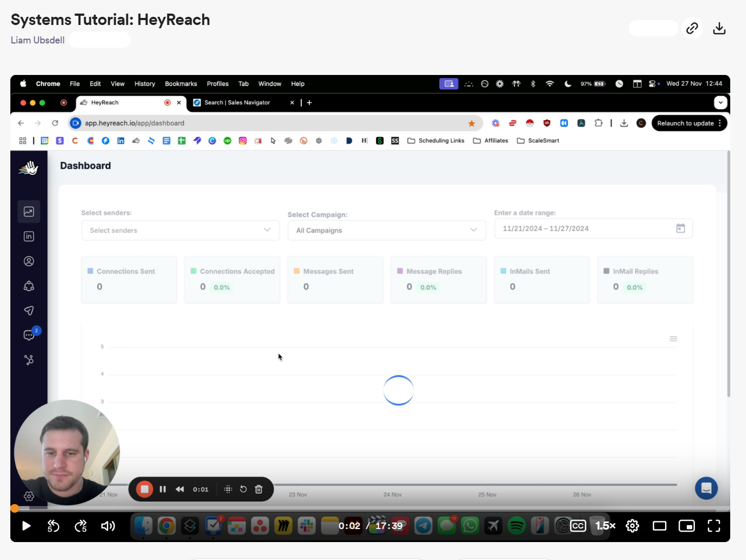The height and width of the screenshot is (560, 746).
Task: Open new browser tab
Action: coord(309,103)
